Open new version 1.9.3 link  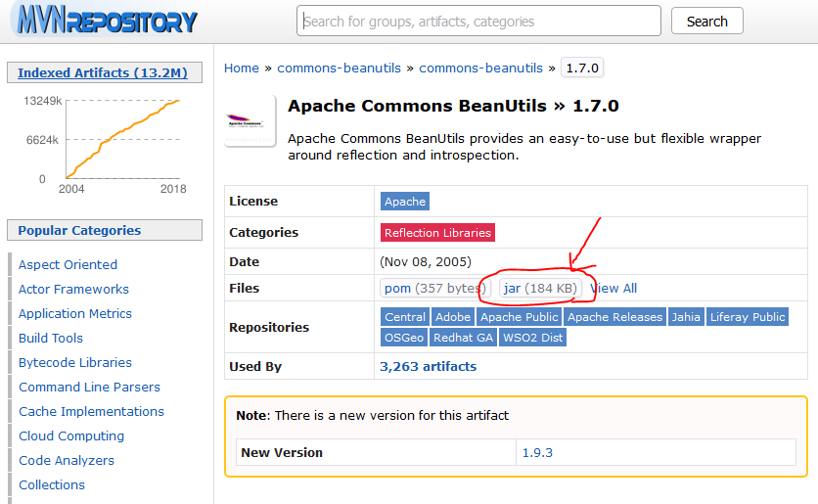click(537, 452)
